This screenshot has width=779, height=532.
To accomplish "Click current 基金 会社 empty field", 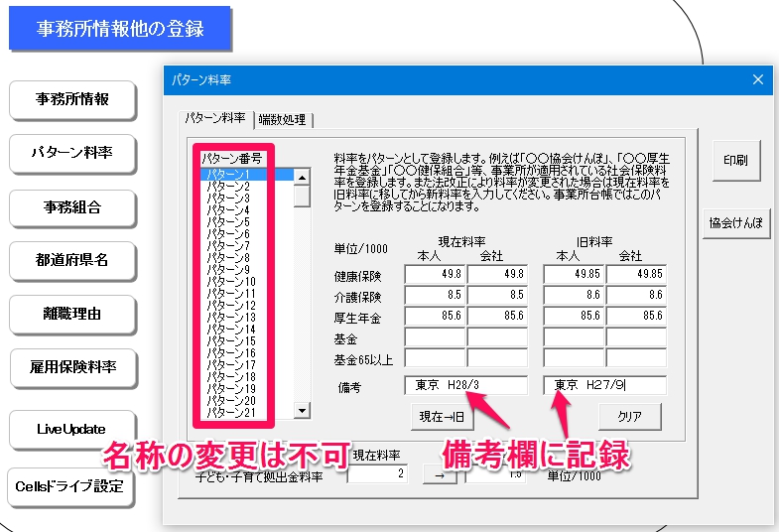I will (x=497, y=337).
